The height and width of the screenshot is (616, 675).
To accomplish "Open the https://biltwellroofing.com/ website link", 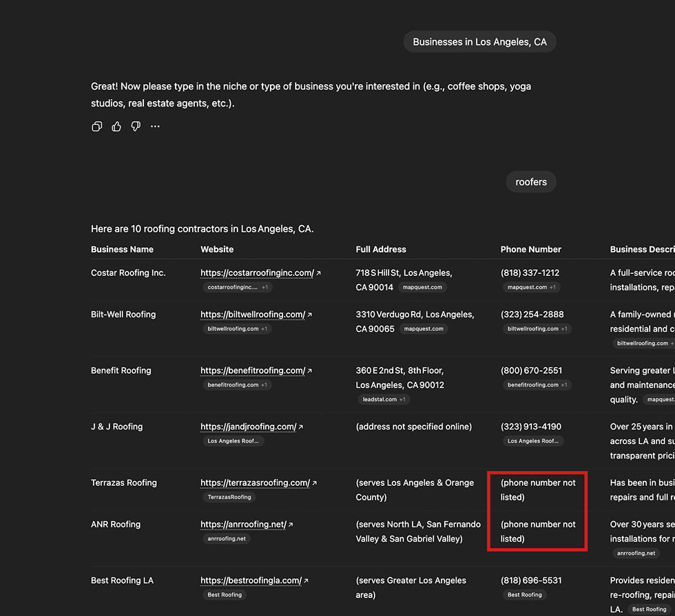I will [252, 315].
